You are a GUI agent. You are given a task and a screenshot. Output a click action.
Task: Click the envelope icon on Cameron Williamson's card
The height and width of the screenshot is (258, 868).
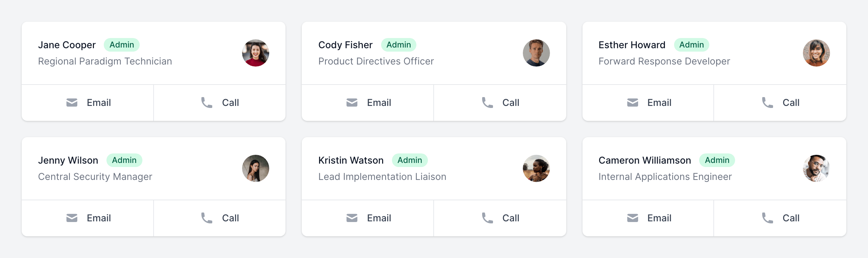pyautogui.click(x=633, y=218)
